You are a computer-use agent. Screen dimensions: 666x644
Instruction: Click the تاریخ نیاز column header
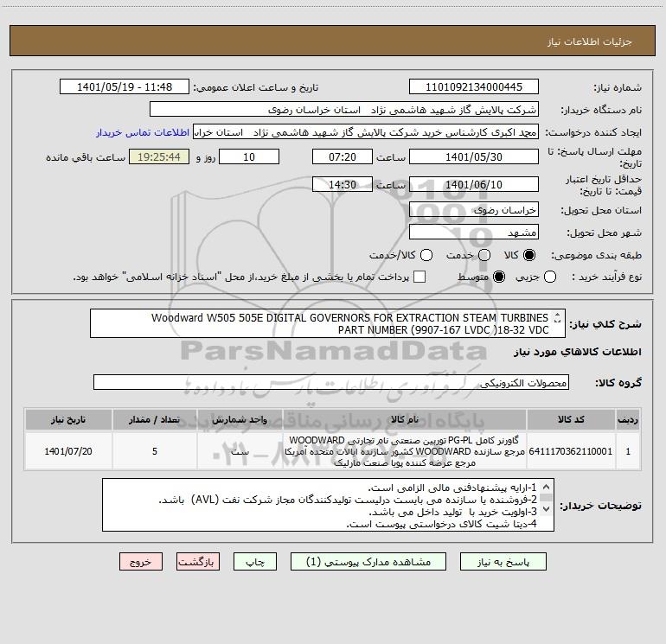(68, 419)
